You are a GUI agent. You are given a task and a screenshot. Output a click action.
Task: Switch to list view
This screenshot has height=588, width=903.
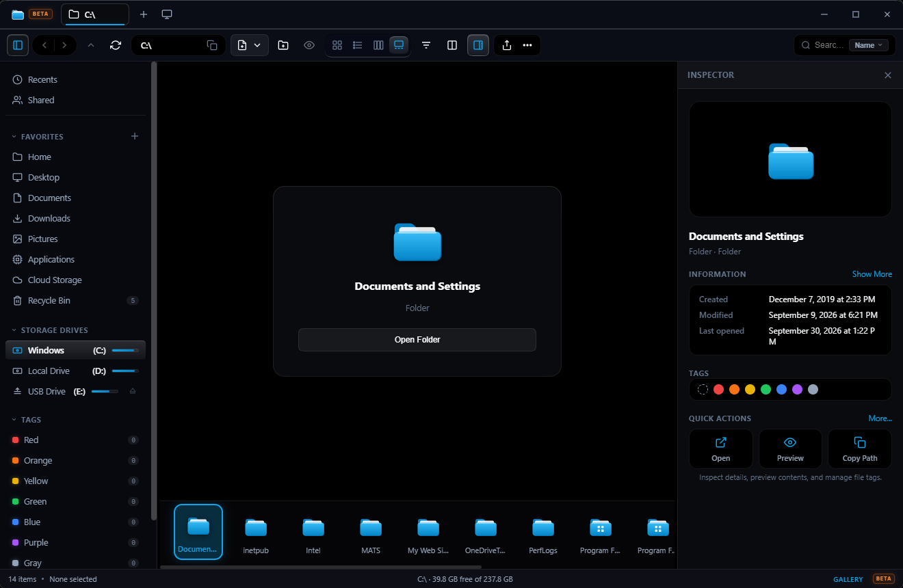[x=357, y=45]
